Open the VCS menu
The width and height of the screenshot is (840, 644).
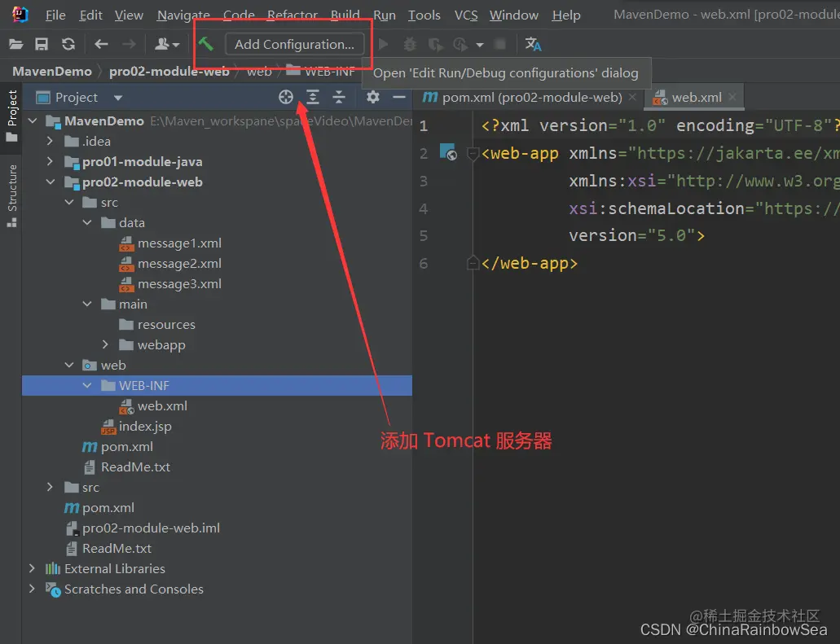[466, 15]
